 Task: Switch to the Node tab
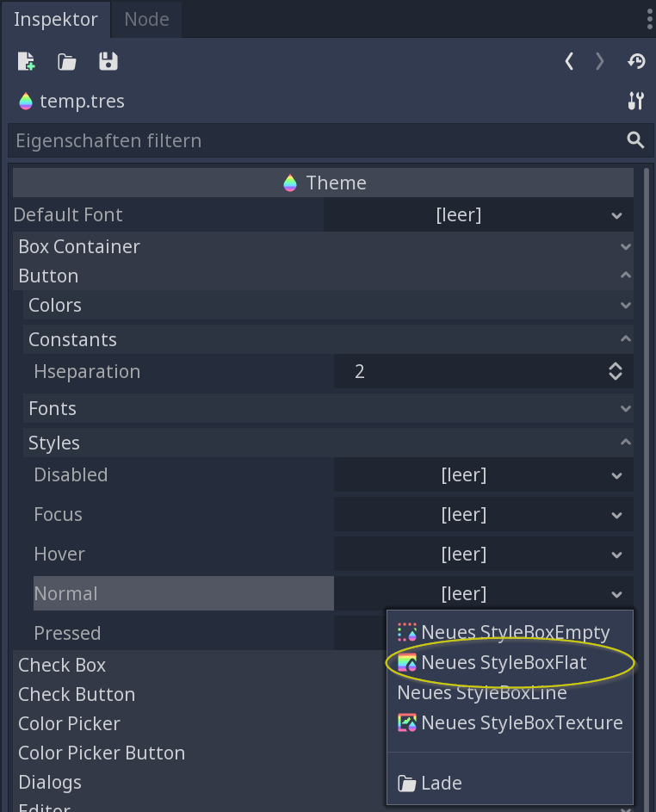point(146,19)
